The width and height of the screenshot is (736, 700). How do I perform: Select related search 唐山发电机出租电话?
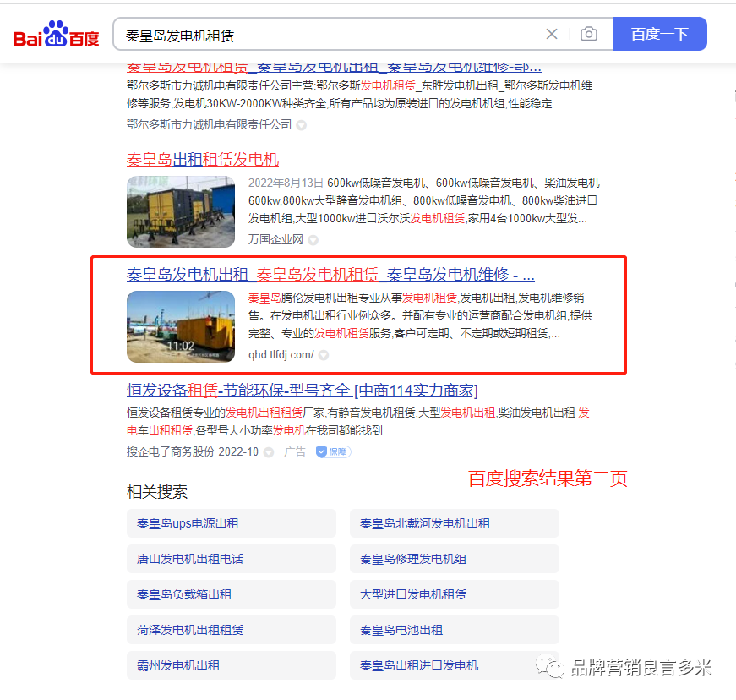[232, 559]
